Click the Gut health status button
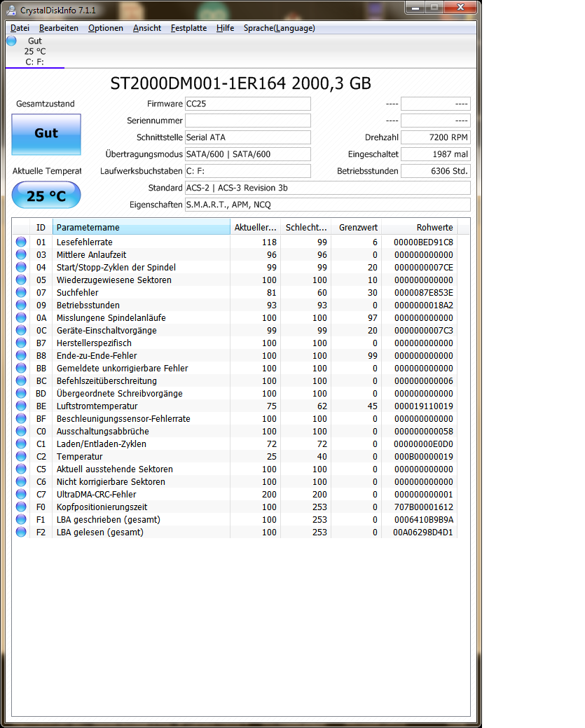This screenshot has width=585, height=728. (x=46, y=134)
